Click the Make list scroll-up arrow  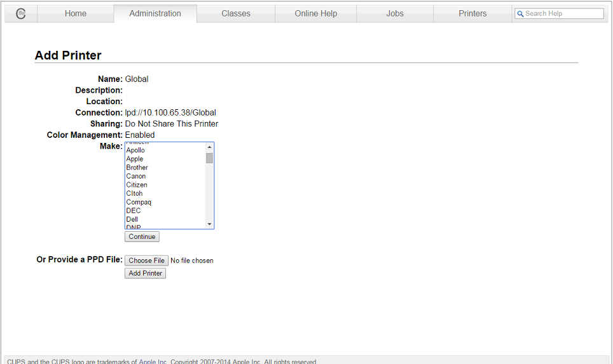[210, 147]
